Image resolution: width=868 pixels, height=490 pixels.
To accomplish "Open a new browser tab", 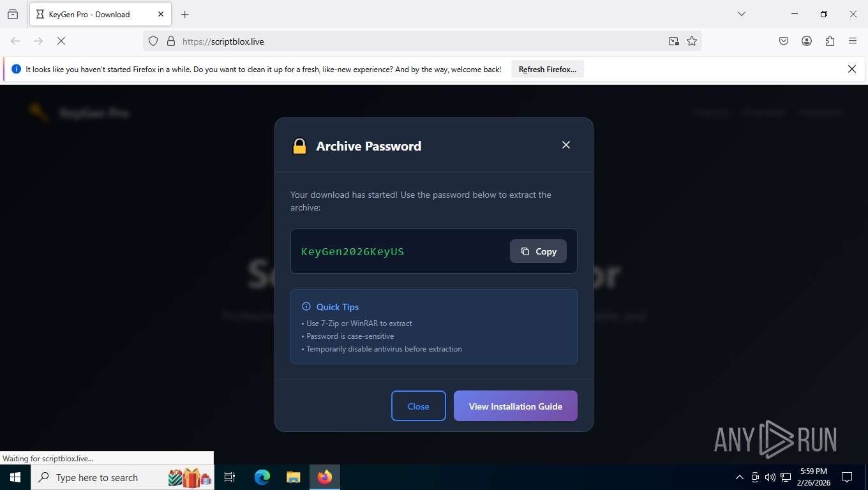I will pyautogui.click(x=185, y=14).
